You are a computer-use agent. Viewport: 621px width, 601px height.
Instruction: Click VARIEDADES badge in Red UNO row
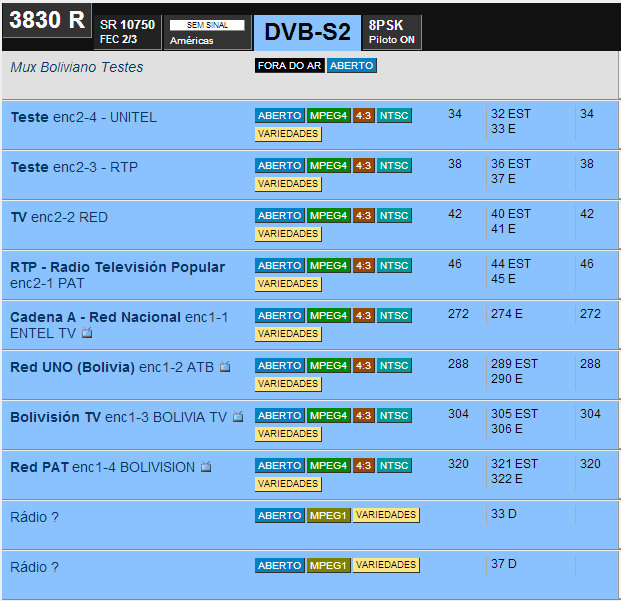coord(288,384)
